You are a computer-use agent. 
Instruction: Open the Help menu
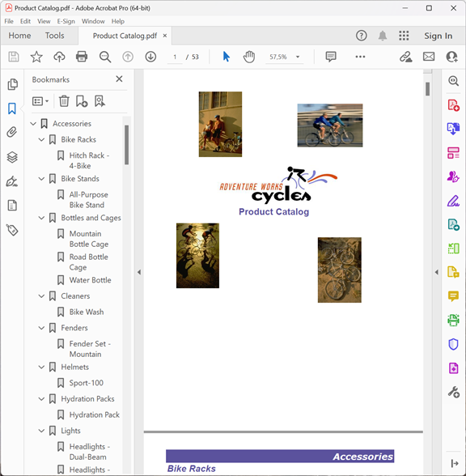[118, 21]
